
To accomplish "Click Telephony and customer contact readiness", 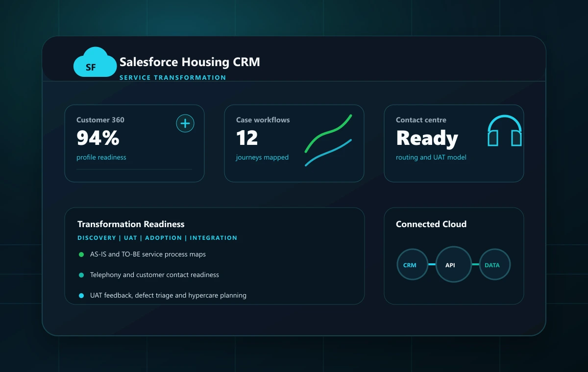I will [154, 275].
